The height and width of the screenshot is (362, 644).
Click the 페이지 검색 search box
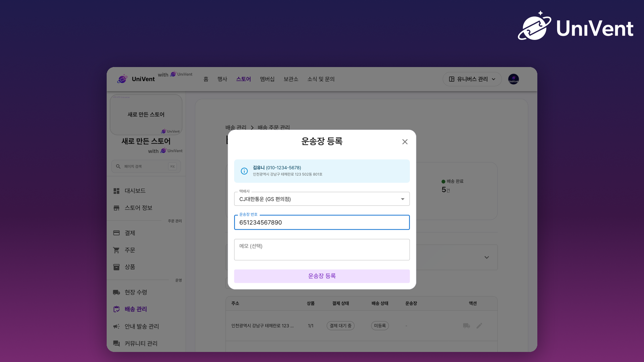pos(146,166)
